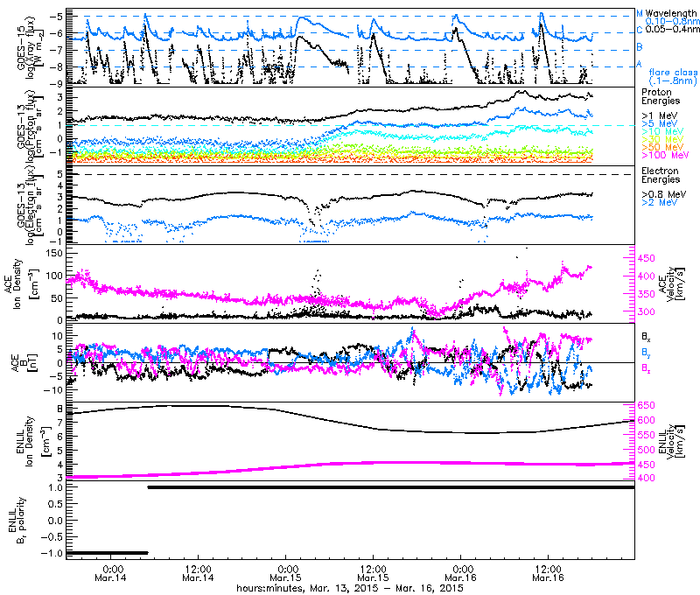Click the GOES-13 proton flux axis label
The width and height of the screenshot is (700, 595).
click(x=31, y=126)
